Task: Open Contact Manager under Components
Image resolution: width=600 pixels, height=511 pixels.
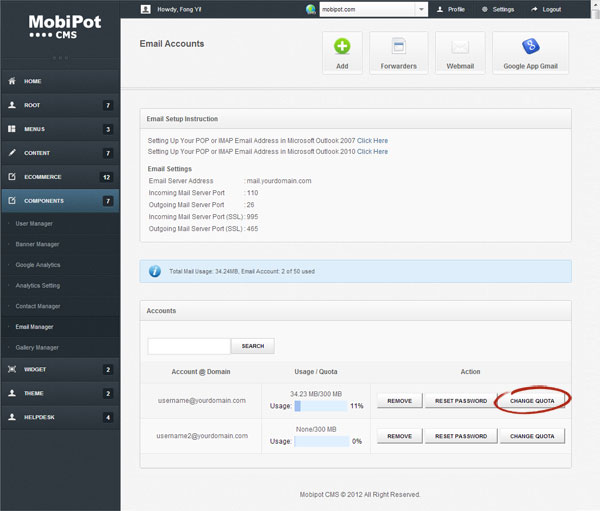Action: pyautogui.click(x=38, y=306)
